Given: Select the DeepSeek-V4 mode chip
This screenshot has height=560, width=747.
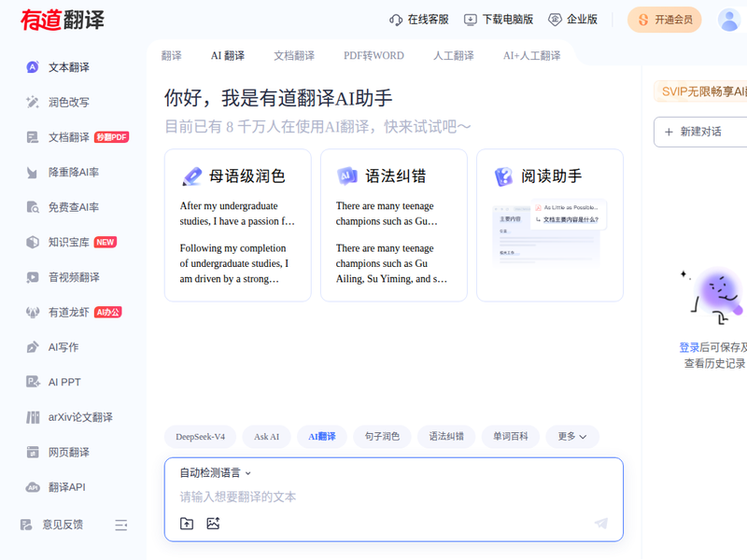Looking at the screenshot, I should 200,437.
